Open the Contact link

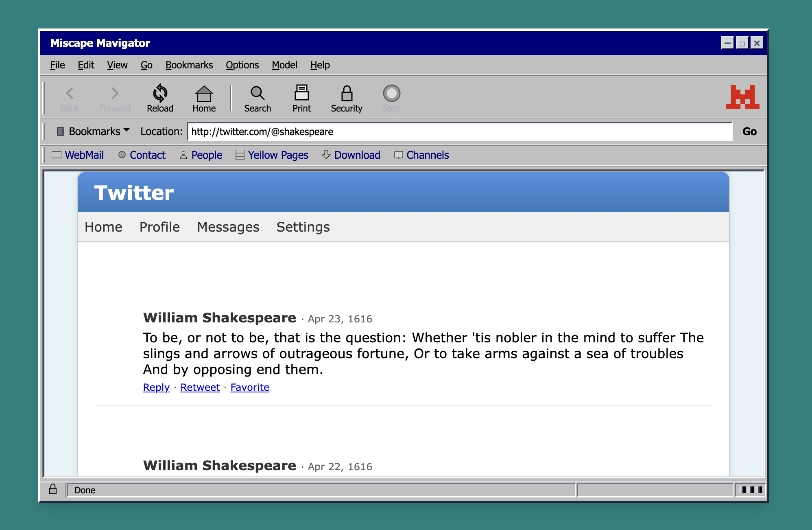147,155
